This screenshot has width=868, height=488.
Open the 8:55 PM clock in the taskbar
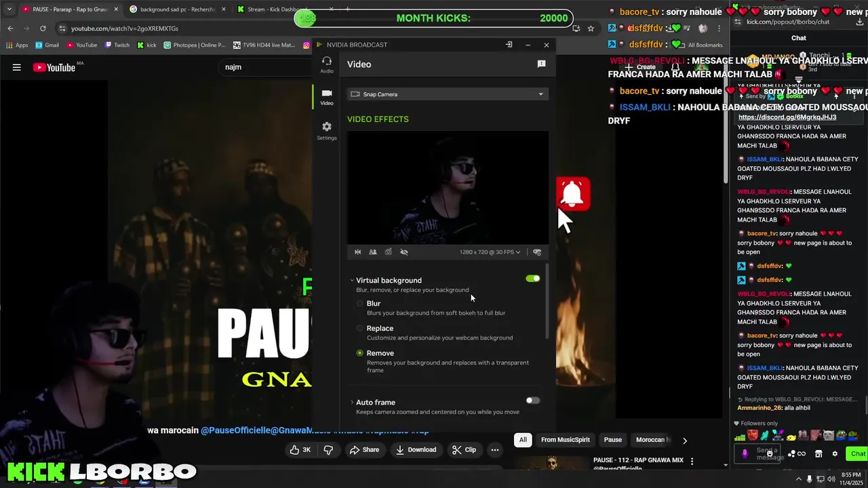[x=852, y=479]
